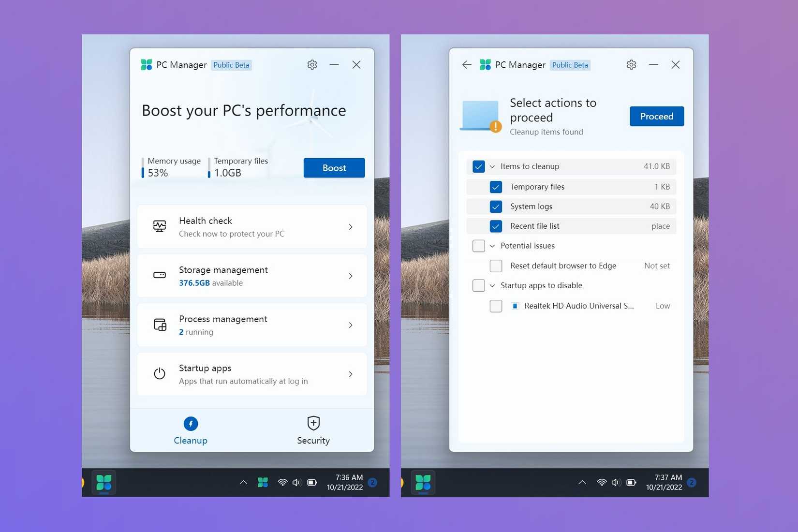This screenshot has width=798, height=532.
Task: Click the Startup apps power icon
Action: [160, 373]
